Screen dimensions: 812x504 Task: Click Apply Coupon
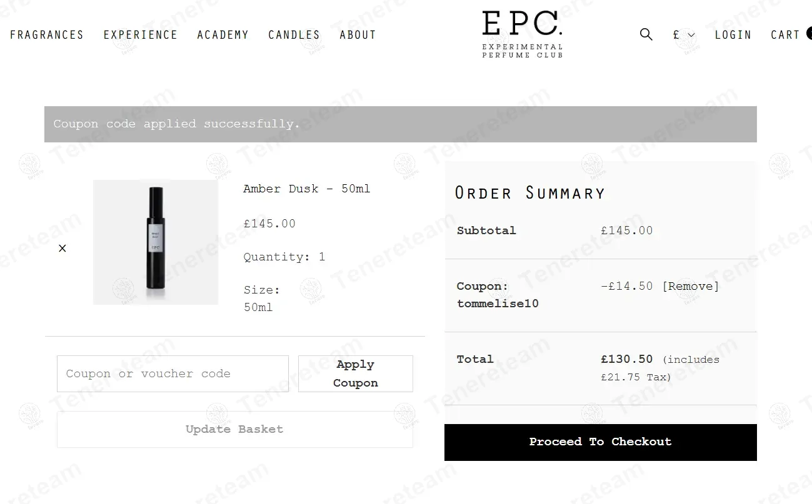point(354,373)
